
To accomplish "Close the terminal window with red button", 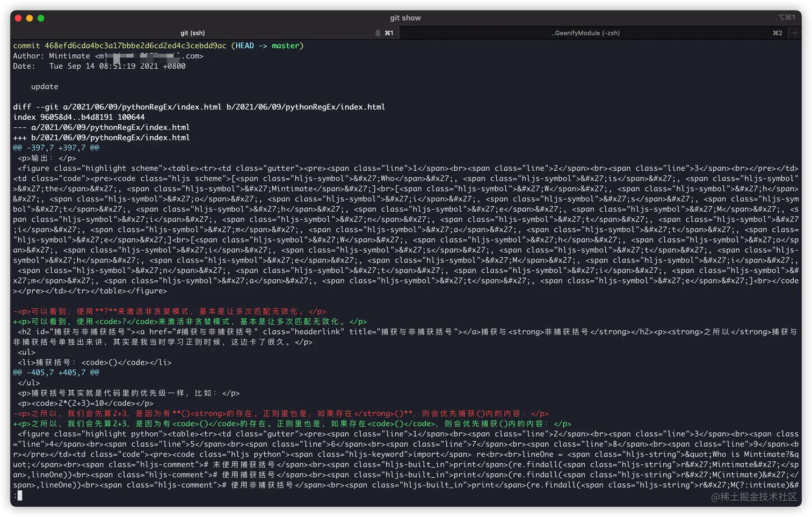I will point(18,18).
